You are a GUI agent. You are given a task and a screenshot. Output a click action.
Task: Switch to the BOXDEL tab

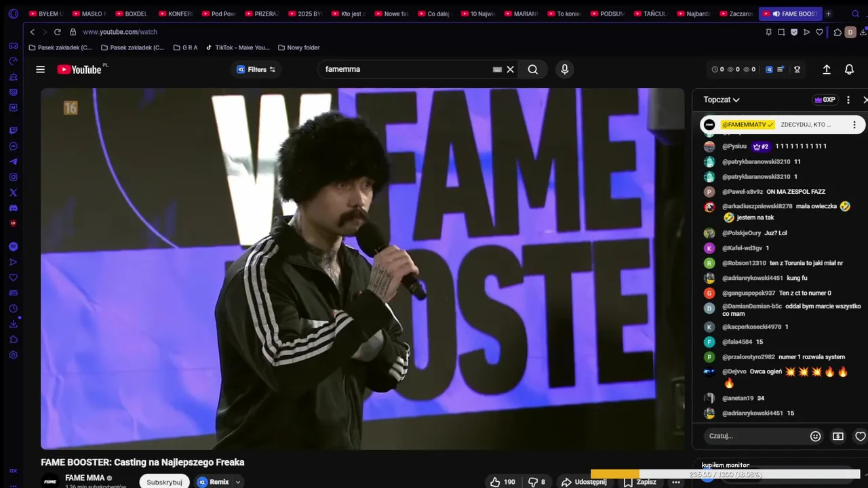point(131,14)
